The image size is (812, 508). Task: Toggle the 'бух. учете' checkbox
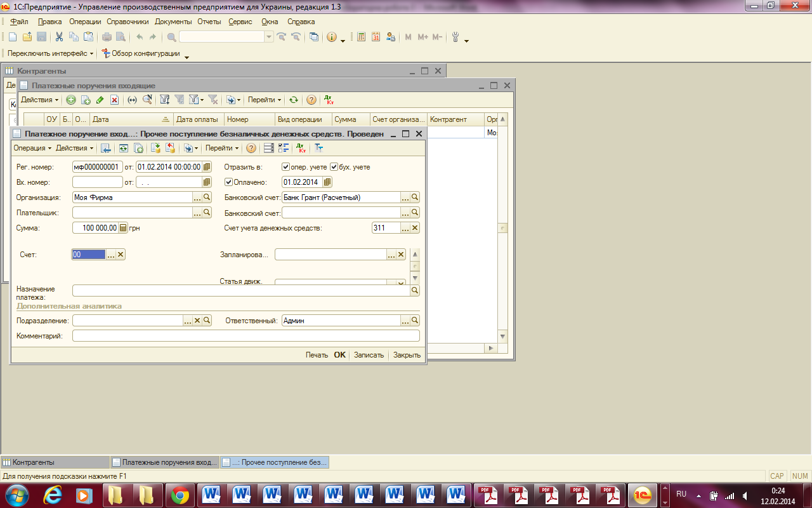334,167
